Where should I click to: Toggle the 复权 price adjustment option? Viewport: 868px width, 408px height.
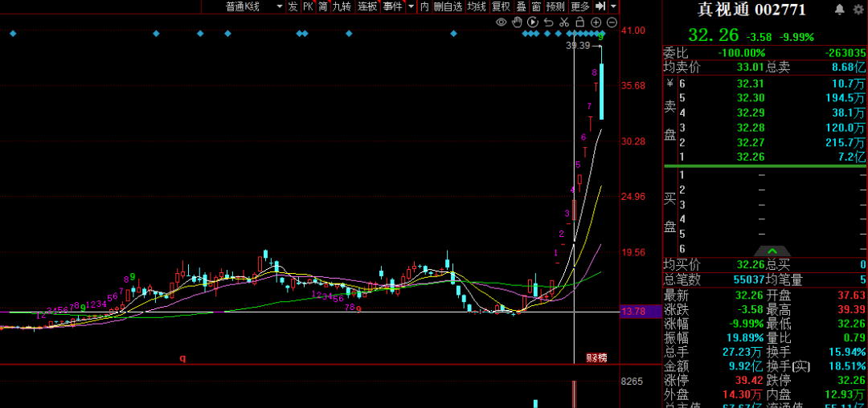[501, 6]
